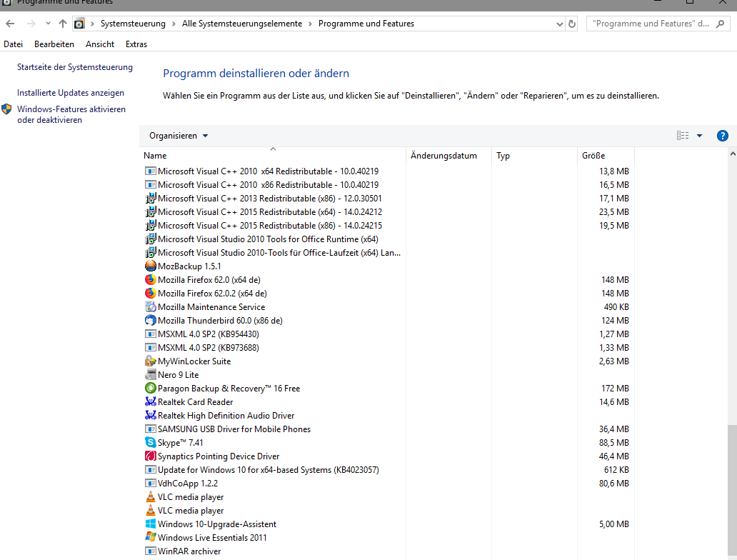Open Windows-Features aktivieren oder deaktivieren link

pyautogui.click(x=71, y=114)
